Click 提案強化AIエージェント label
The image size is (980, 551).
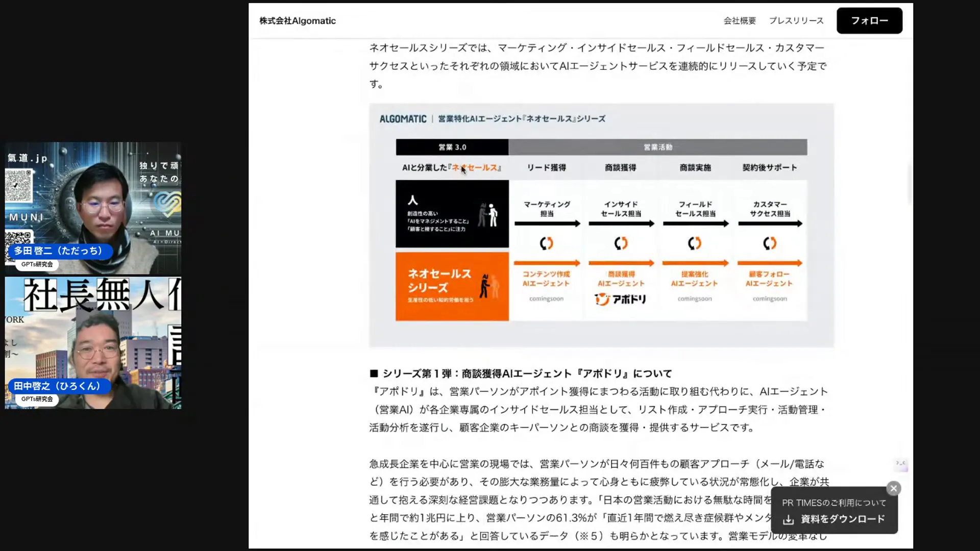tap(695, 279)
